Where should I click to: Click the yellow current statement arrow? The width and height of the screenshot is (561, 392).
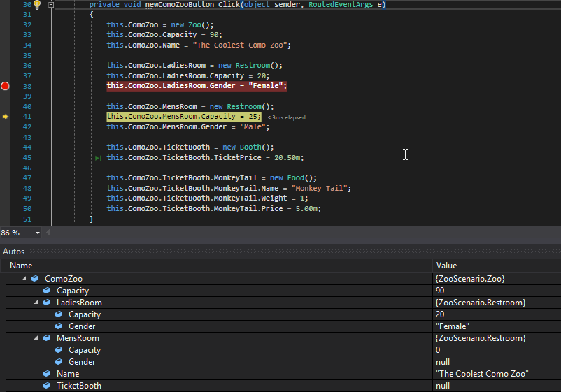[x=5, y=117]
